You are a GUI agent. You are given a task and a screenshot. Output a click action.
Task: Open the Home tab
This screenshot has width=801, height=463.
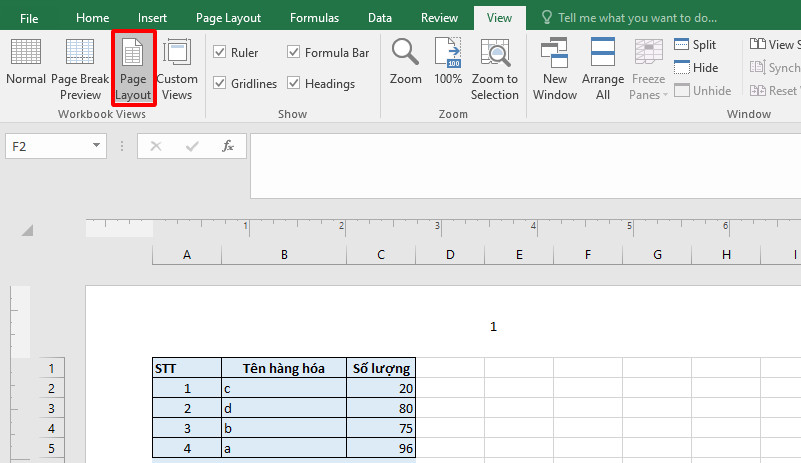tap(92, 18)
